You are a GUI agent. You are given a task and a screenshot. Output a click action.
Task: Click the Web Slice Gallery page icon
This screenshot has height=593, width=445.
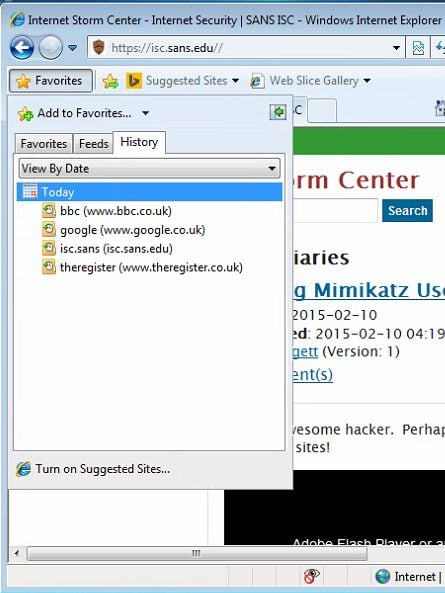(x=257, y=81)
